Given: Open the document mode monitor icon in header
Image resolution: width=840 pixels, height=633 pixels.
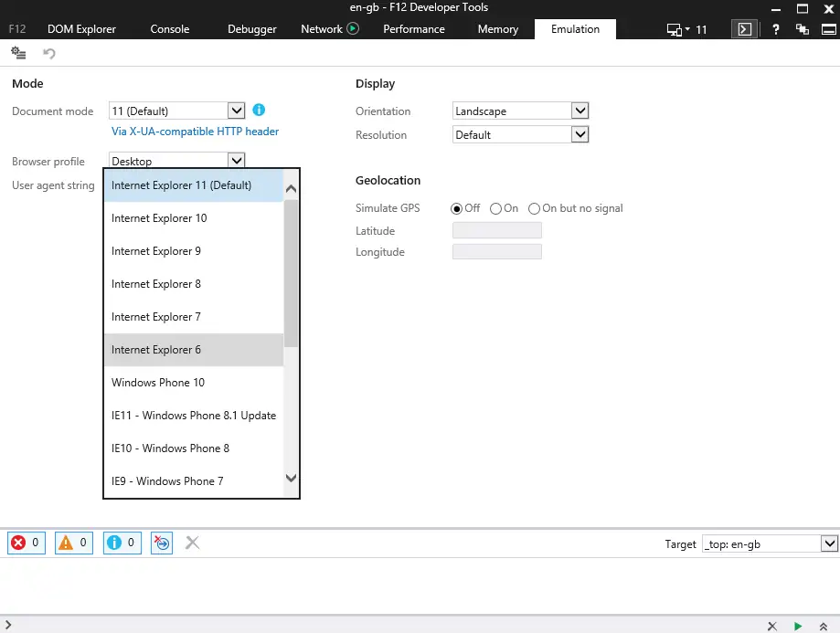Looking at the screenshot, I should click(677, 29).
